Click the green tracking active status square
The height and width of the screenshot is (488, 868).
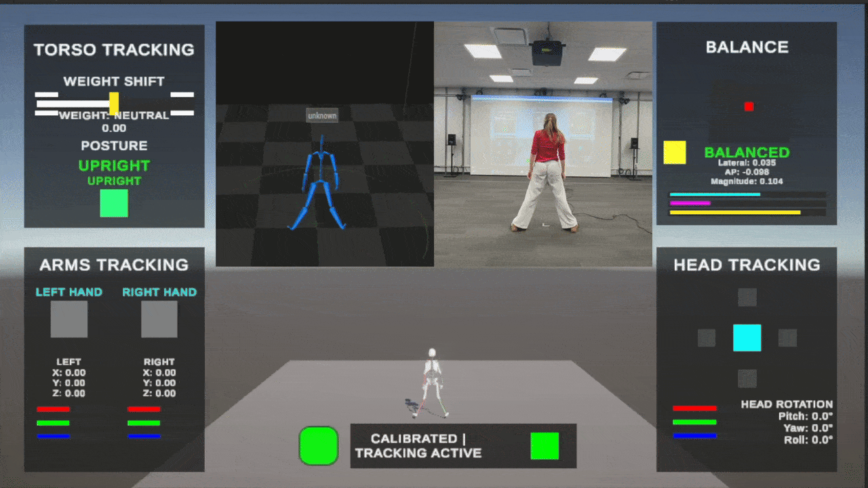point(545,446)
